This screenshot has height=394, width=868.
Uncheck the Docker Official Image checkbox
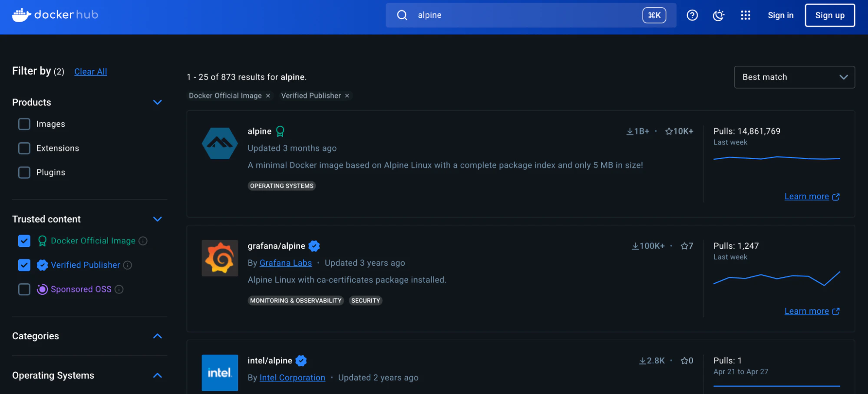24,241
